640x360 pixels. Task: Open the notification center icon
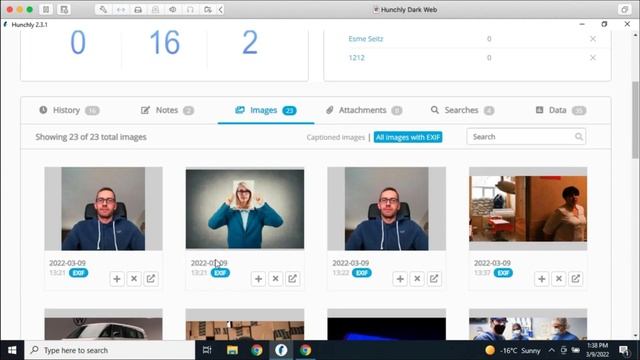(623, 350)
